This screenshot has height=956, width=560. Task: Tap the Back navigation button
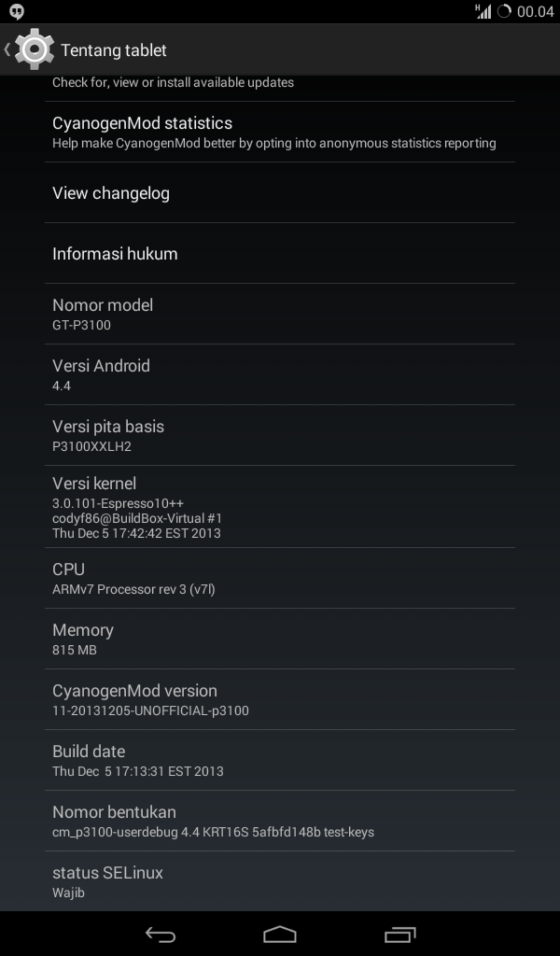(161, 934)
